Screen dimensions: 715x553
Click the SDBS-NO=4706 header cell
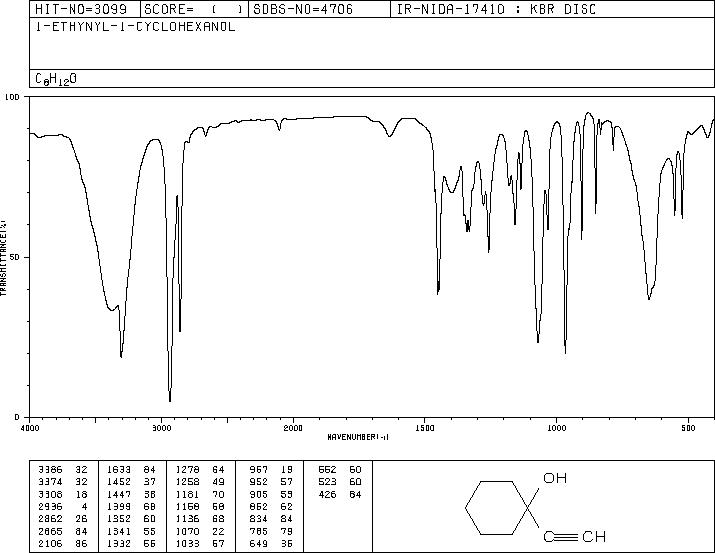point(319,9)
